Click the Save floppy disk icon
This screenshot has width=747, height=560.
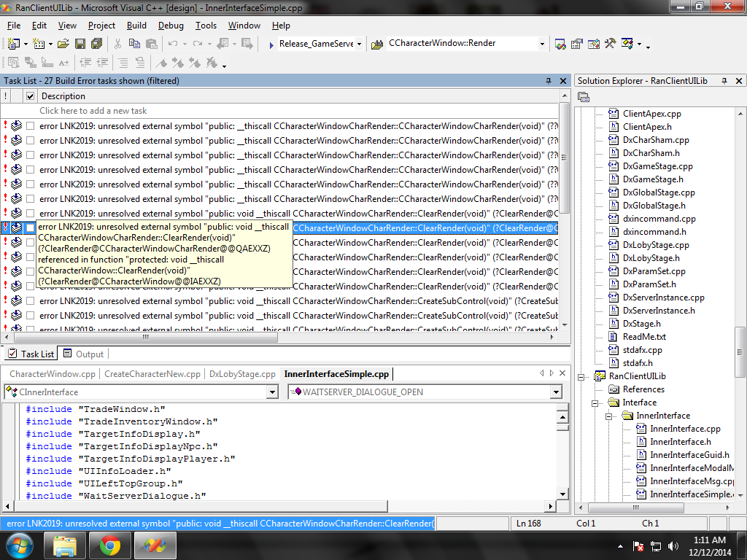click(80, 44)
